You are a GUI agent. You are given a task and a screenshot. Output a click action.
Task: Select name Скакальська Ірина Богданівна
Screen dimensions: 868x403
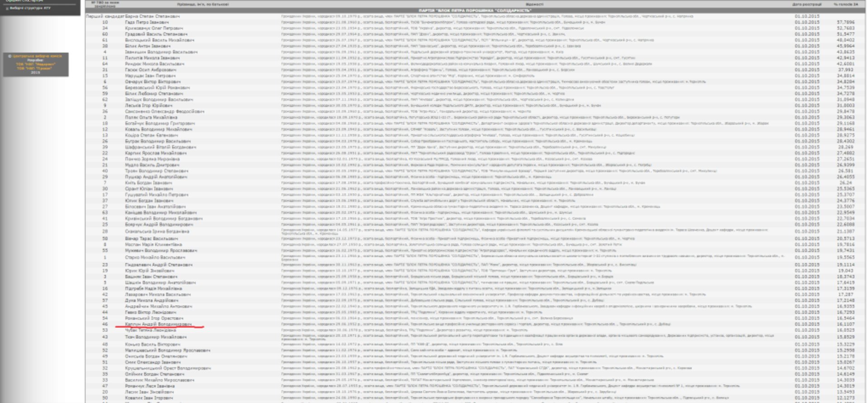coord(157,232)
